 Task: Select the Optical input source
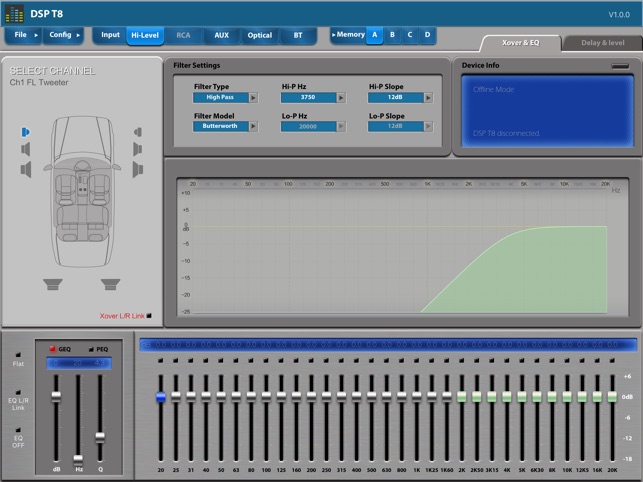point(260,36)
